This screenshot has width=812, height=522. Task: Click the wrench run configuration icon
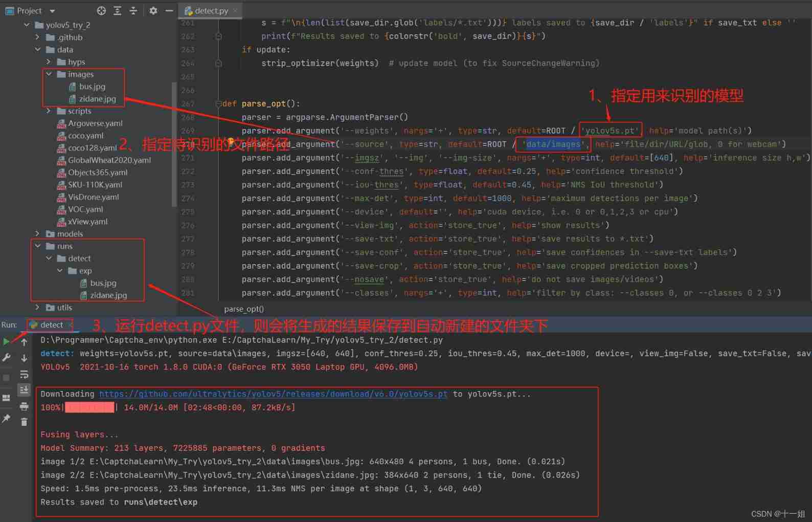[6, 358]
